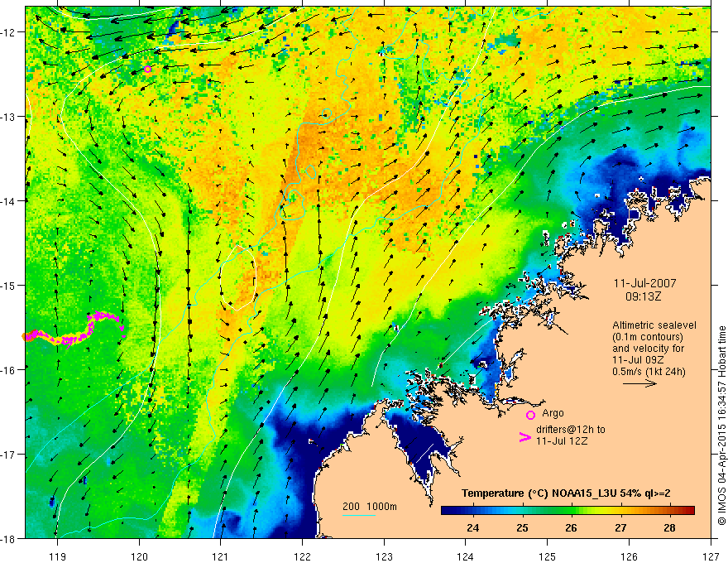728x563 pixels.
Task: Click the '(0.1m contours)' text
Action: click(x=648, y=337)
